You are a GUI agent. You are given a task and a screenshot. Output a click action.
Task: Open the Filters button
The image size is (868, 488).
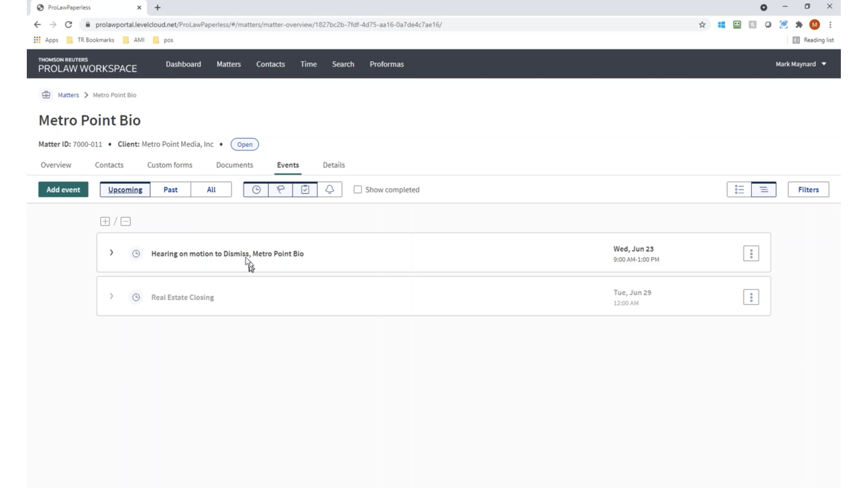pos(808,189)
